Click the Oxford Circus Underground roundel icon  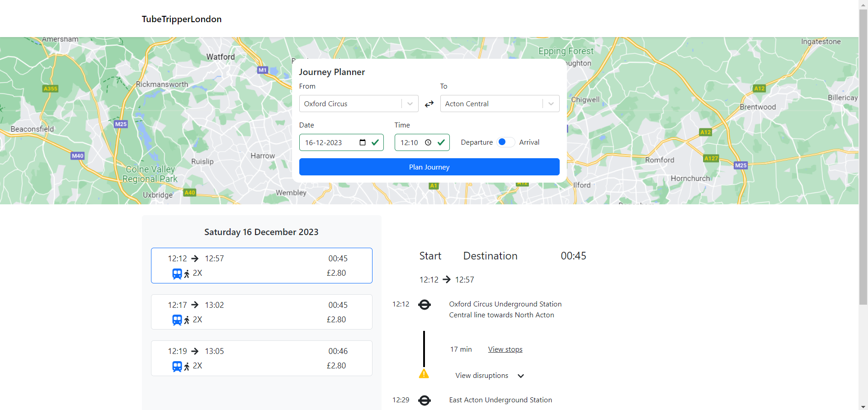(x=424, y=305)
